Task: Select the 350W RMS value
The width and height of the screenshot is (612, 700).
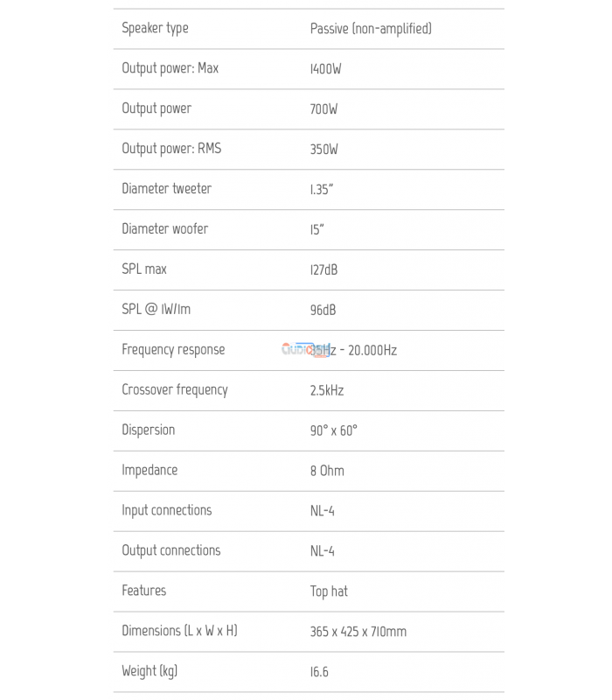Action: coord(324,150)
